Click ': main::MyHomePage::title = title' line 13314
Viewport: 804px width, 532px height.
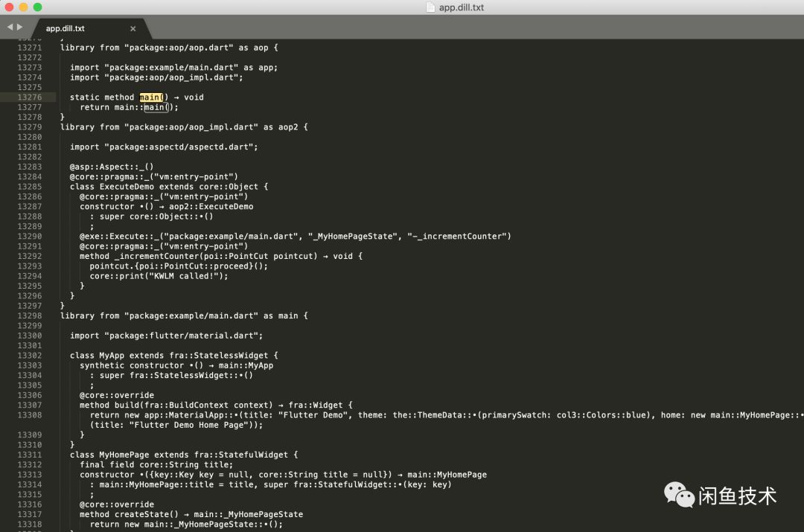point(271,484)
